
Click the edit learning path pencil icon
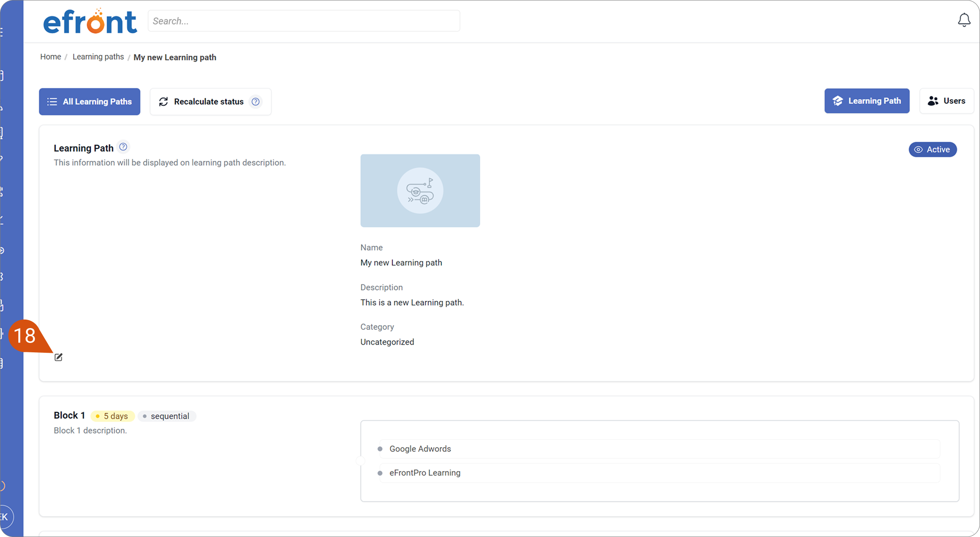(58, 357)
